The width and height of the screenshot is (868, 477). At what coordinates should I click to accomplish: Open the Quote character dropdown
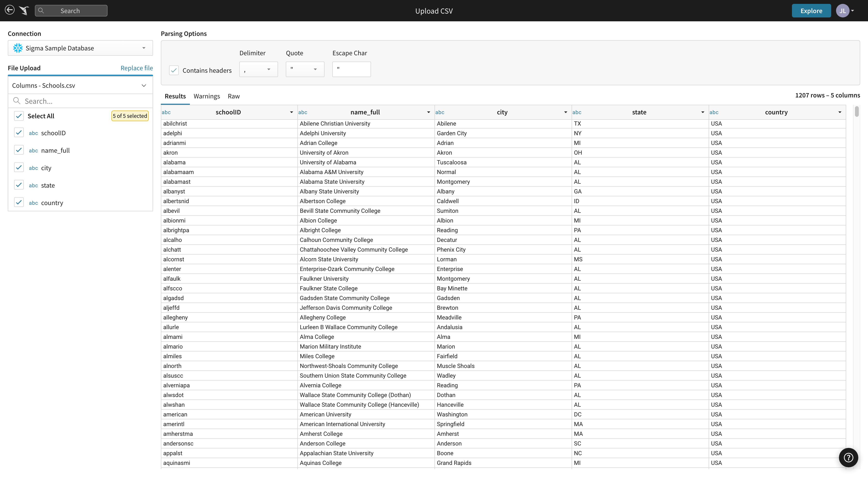(x=305, y=69)
